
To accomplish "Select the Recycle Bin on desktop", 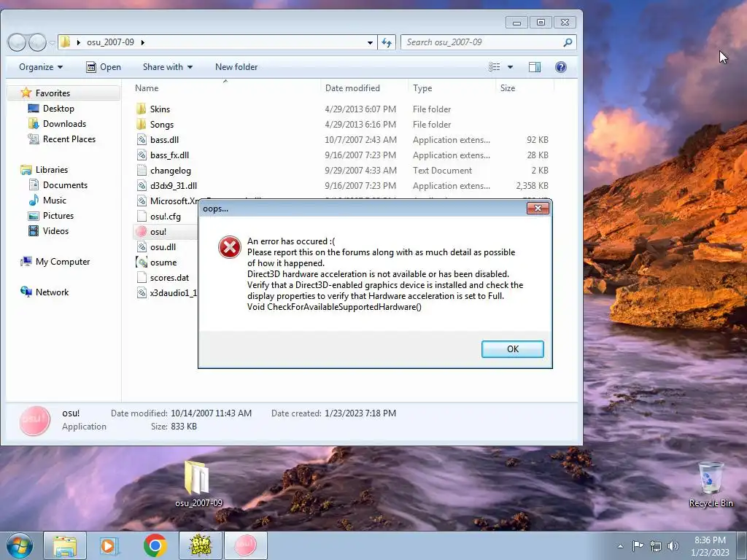I will tap(711, 484).
